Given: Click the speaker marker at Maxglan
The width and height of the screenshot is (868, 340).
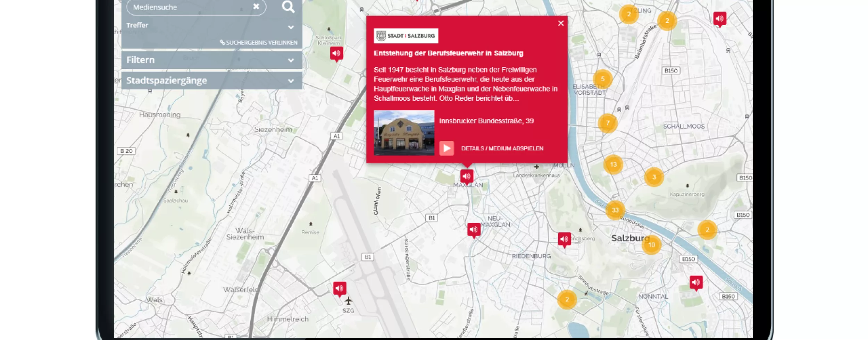Looking at the screenshot, I should 467,176.
